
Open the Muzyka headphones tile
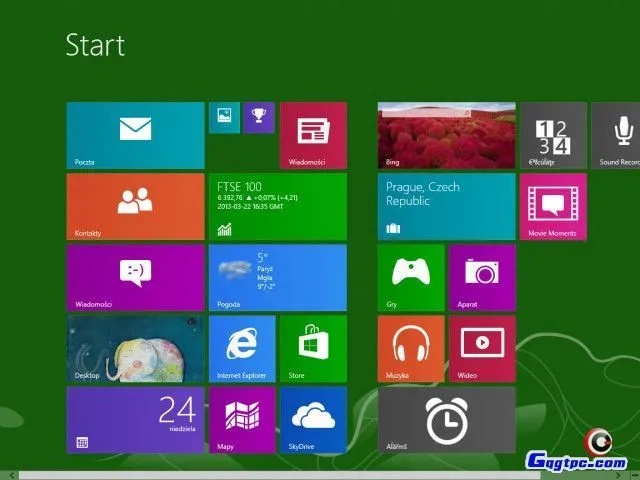pos(411,349)
